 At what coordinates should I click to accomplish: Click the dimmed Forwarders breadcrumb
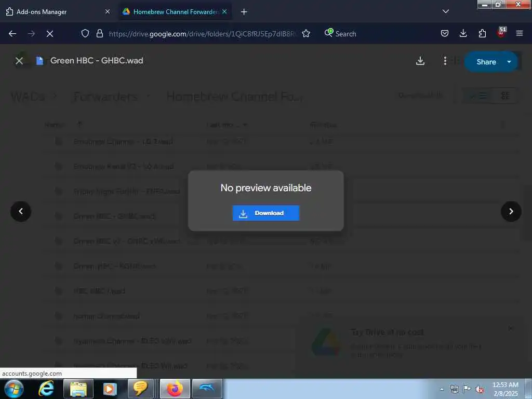pyautogui.click(x=106, y=97)
